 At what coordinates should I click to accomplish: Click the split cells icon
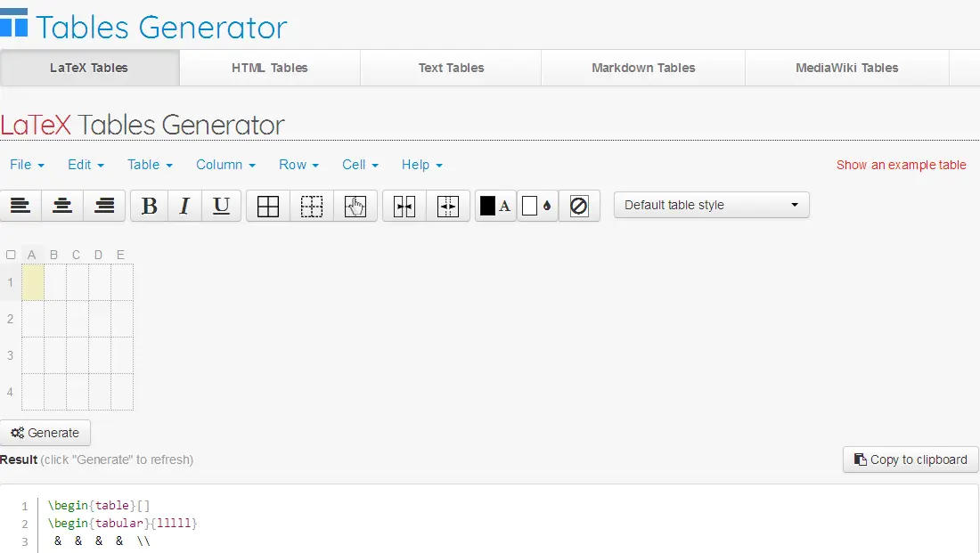click(448, 207)
